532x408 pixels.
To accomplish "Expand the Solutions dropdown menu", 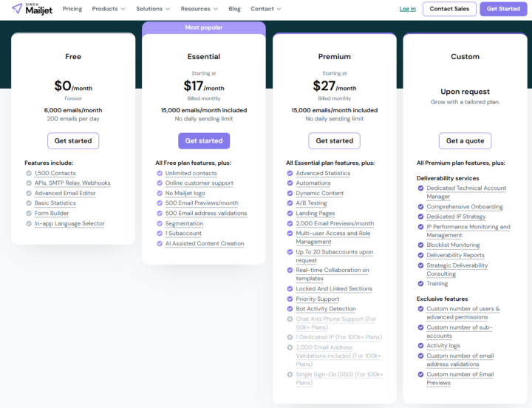I will click(x=153, y=9).
